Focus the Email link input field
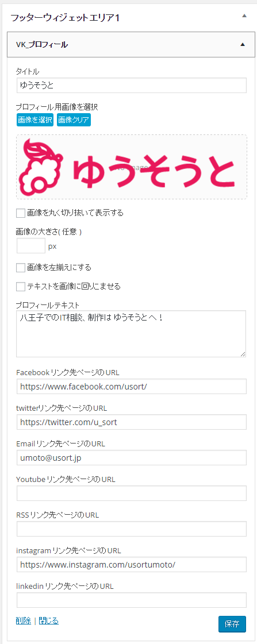 132,457
